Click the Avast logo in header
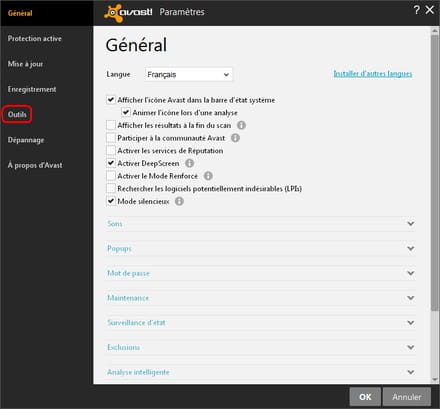Viewport: 440px width, 409px height. pos(128,13)
